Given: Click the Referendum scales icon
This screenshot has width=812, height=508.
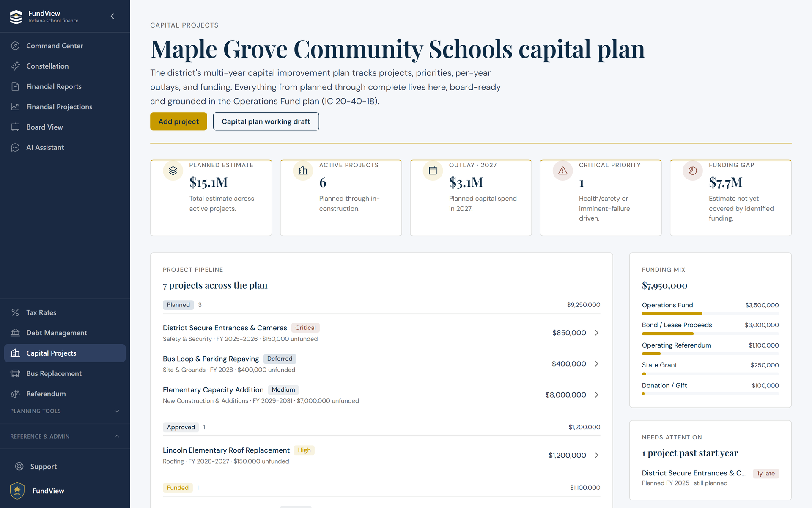Looking at the screenshot, I should click(x=15, y=394).
